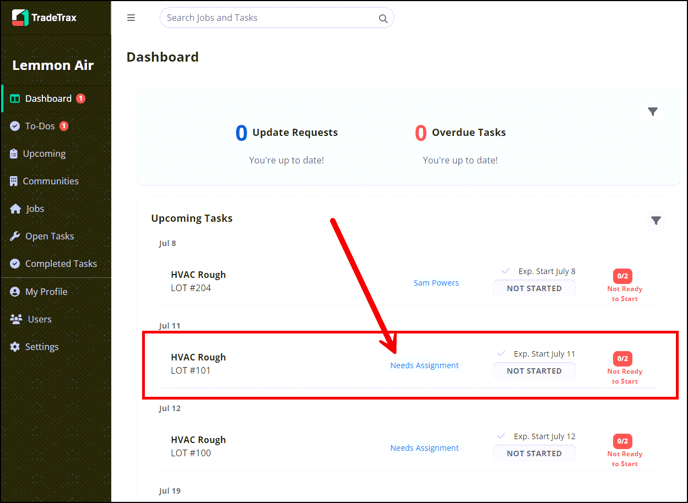Click the Dashboard sidebar icon
Viewport: 688px width, 503px height.
(15, 99)
